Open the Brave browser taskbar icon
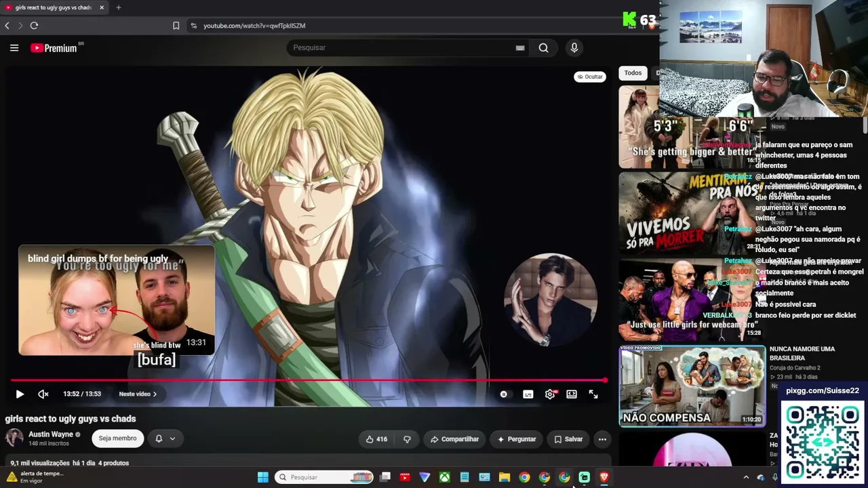The height and width of the screenshot is (488, 868). point(604,477)
